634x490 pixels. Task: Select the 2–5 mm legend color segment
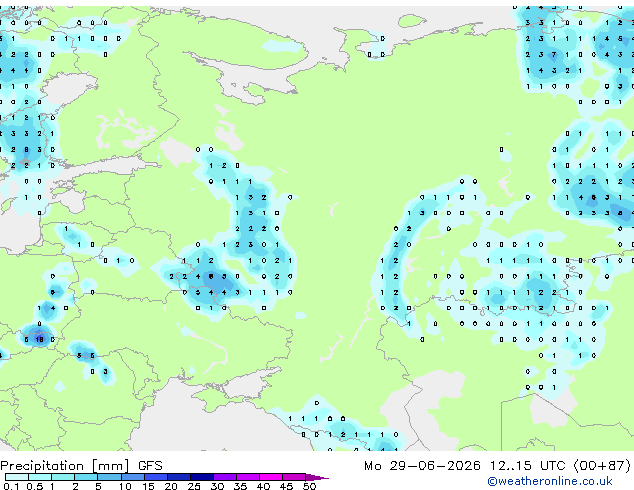pyautogui.click(x=86, y=477)
